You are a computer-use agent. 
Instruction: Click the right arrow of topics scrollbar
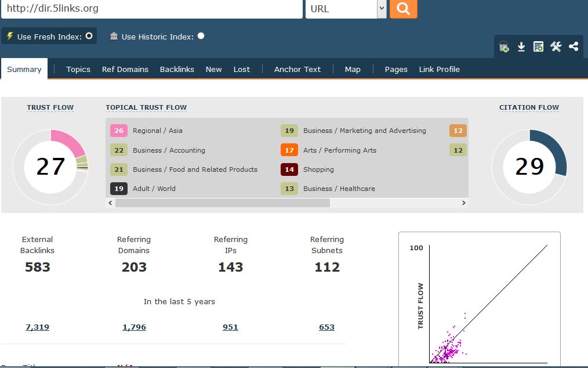pyautogui.click(x=464, y=203)
